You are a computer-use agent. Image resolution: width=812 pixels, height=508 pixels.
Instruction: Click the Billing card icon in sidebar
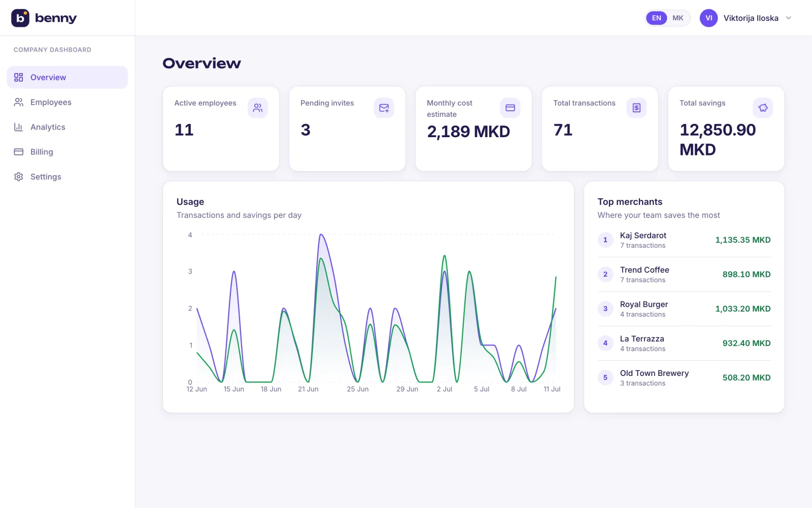point(19,152)
